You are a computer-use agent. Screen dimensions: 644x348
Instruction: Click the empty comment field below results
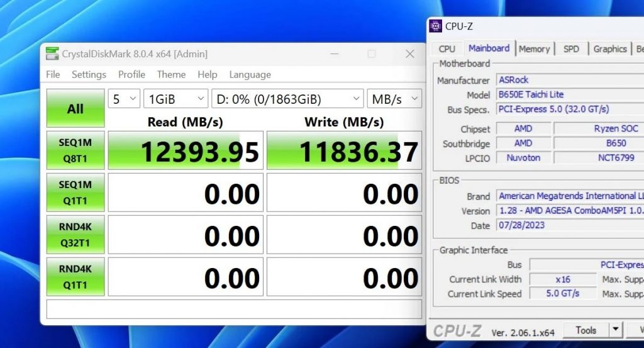[x=234, y=309]
